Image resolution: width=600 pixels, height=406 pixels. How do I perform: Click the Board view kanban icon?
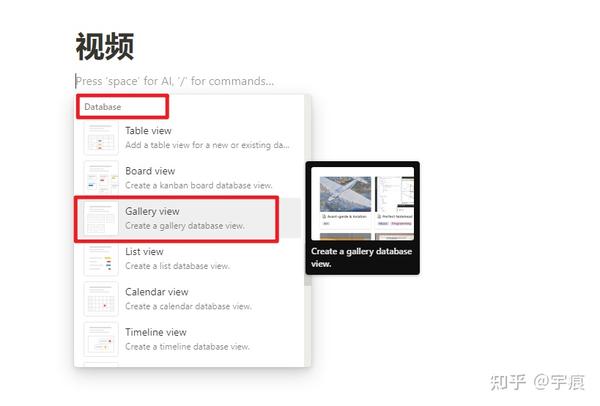pos(101,178)
